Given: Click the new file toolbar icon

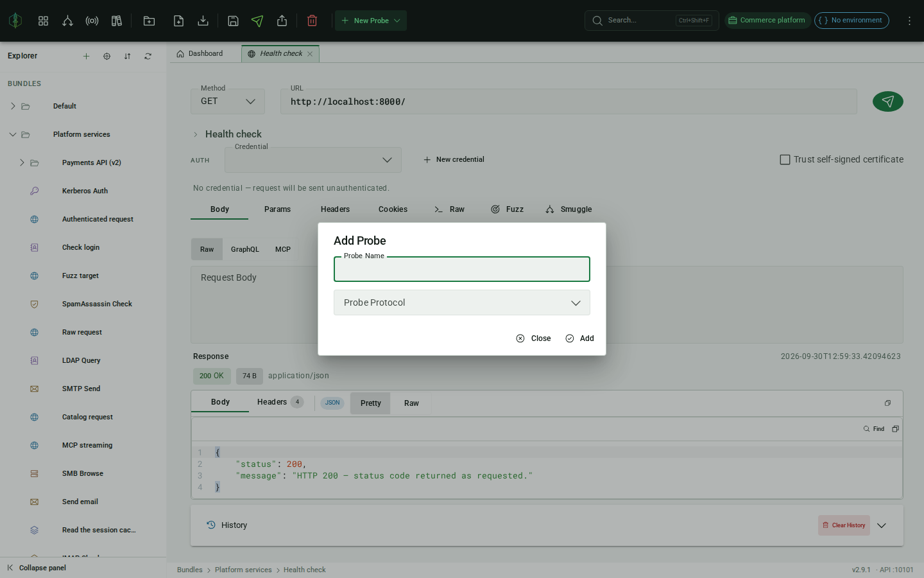Looking at the screenshot, I should click(179, 21).
